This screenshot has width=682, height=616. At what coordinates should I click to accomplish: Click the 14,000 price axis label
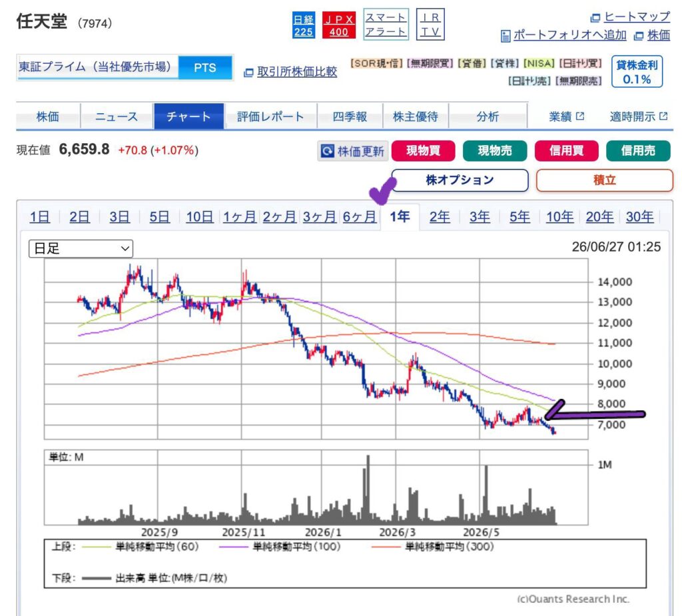point(615,282)
